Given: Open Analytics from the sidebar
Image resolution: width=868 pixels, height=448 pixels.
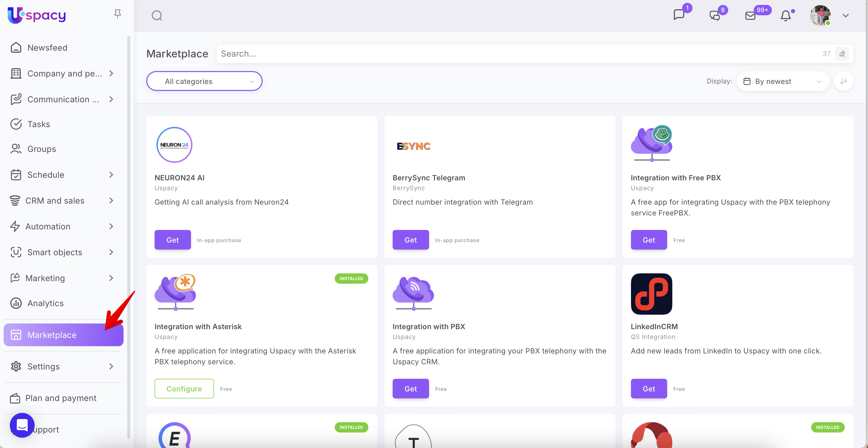Looking at the screenshot, I should tap(45, 303).
